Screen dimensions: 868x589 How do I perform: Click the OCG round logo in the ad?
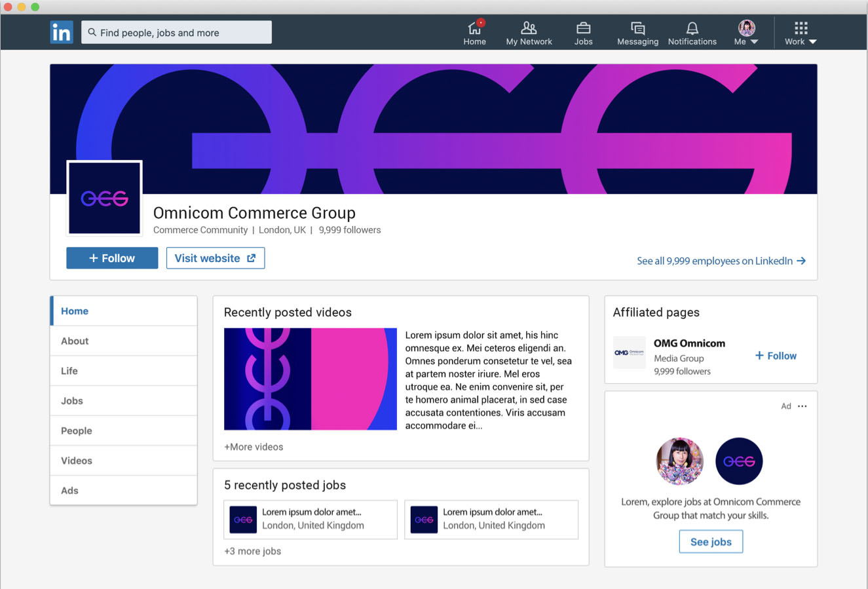(x=739, y=461)
